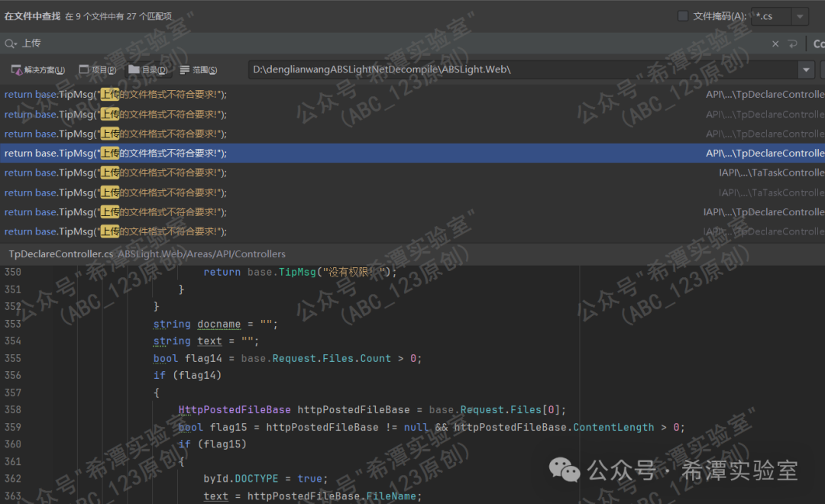Click the path ABSLight.Web/Areas/API/Controllers in the preview header
825x504 pixels.
[x=202, y=254]
